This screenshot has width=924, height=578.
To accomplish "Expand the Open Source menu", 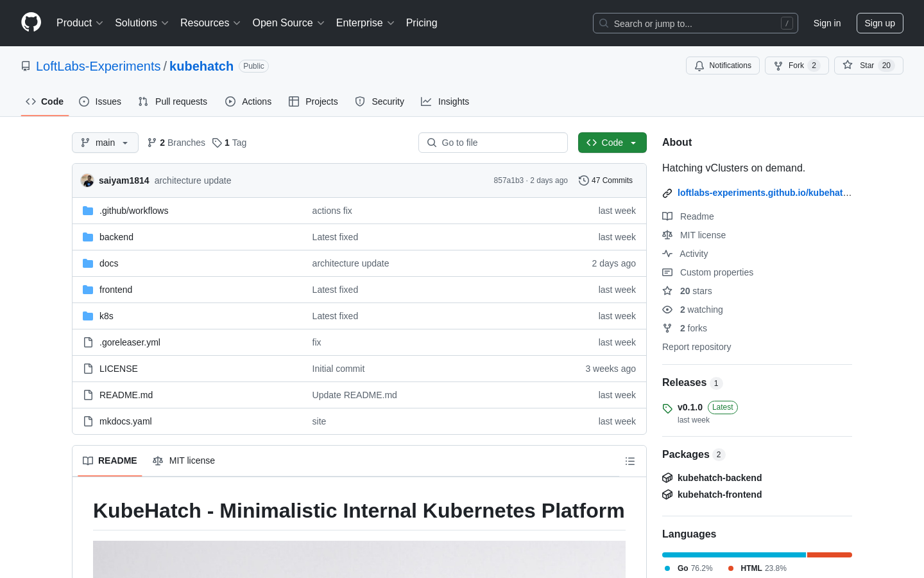I will coord(289,22).
